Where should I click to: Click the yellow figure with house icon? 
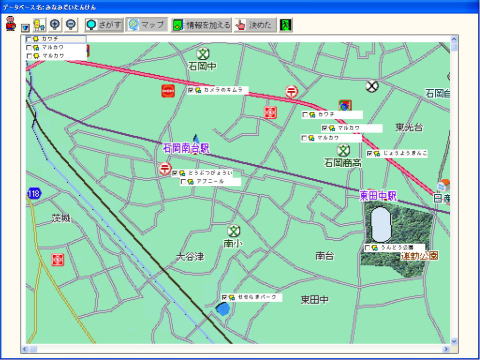39,25
